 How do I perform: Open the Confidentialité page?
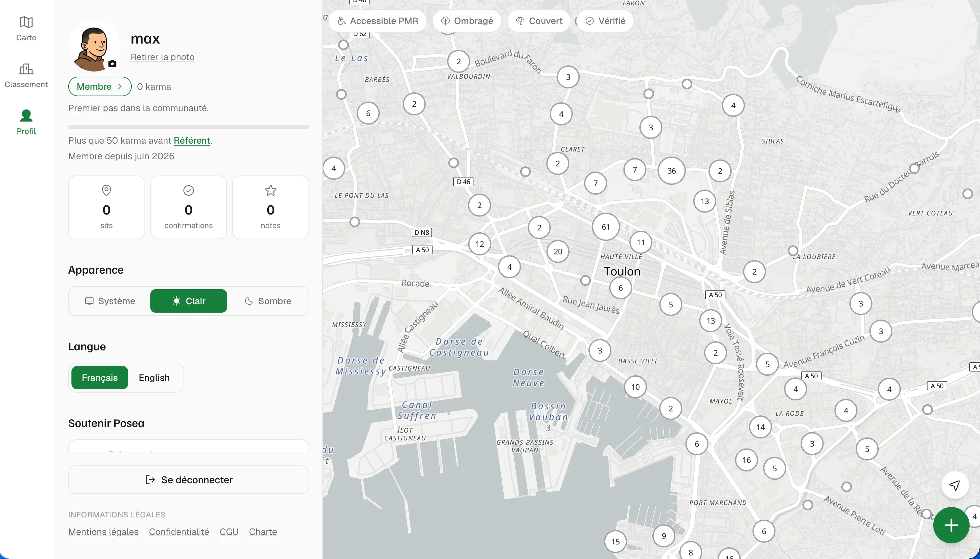click(x=179, y=532)
